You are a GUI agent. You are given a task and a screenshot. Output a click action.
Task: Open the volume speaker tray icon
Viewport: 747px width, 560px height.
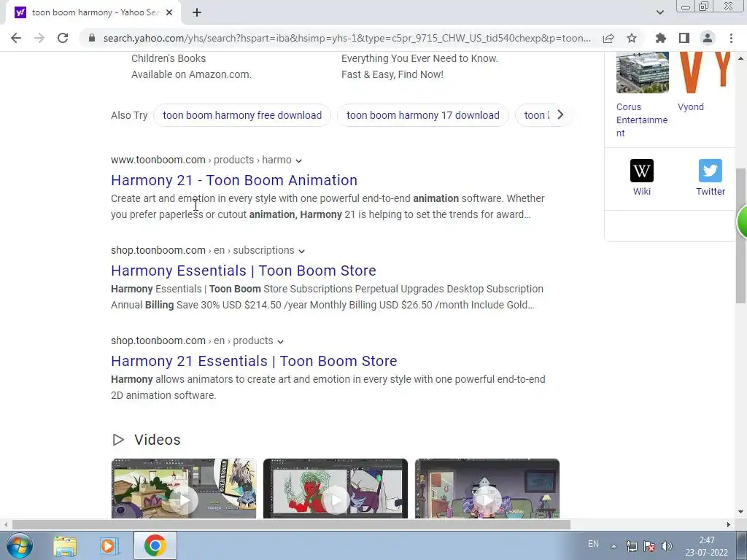[x=667, y=546]
